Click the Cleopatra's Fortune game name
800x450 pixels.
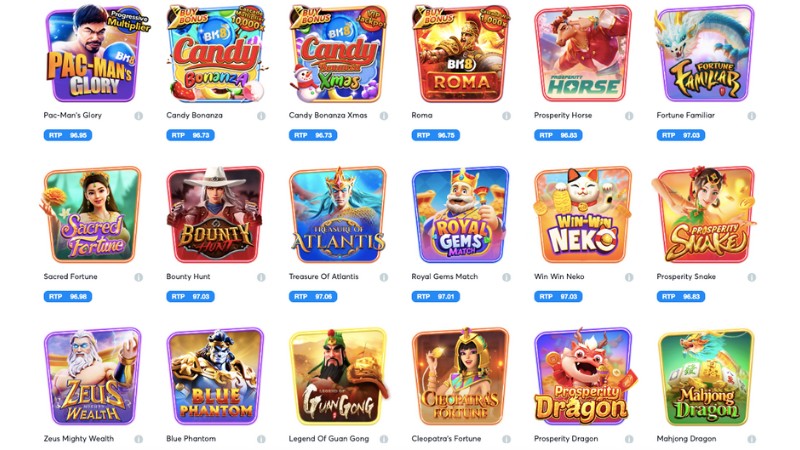[x=446, y=438]
